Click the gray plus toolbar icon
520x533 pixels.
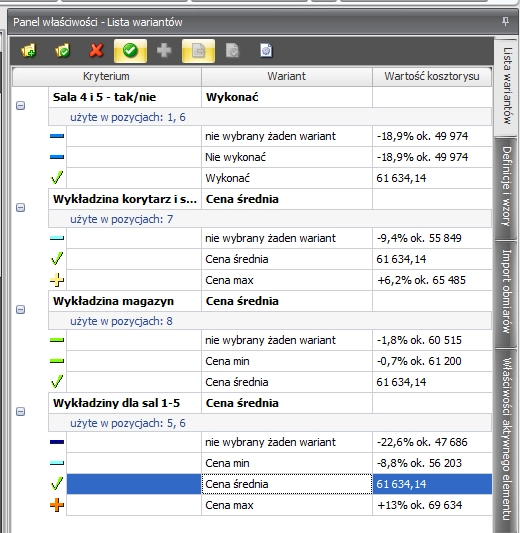(164, 51)
